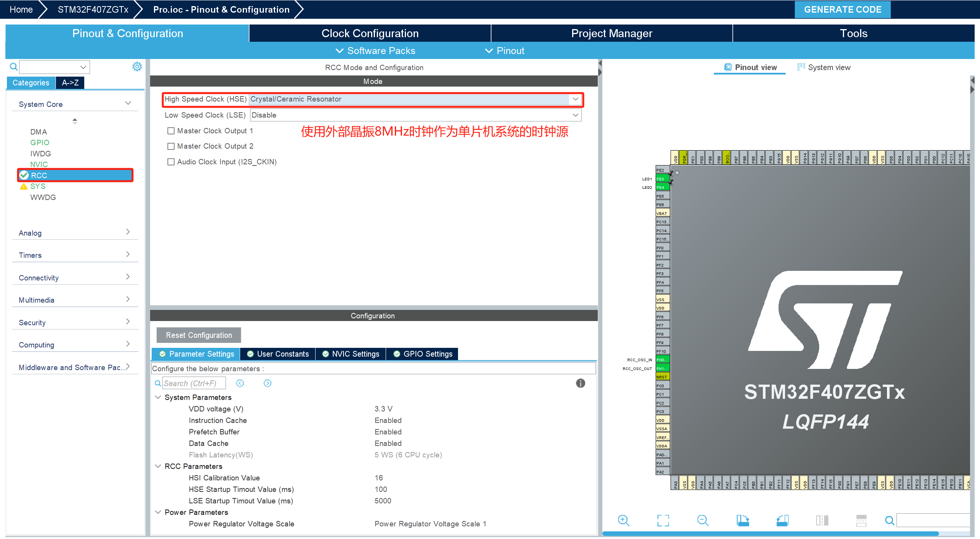Select the PH0 RCC_OSC_IN pin
This screenshot has width=980, height=539.
click(663, 360)
